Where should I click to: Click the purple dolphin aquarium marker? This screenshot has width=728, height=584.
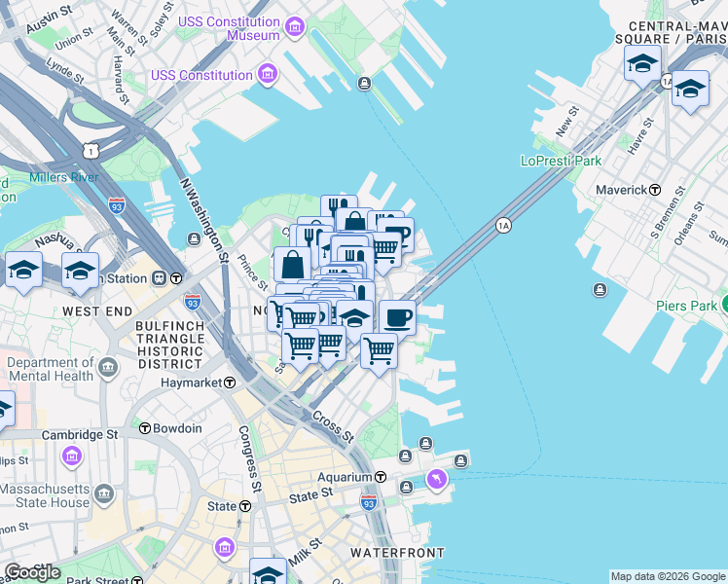(436, 478)
